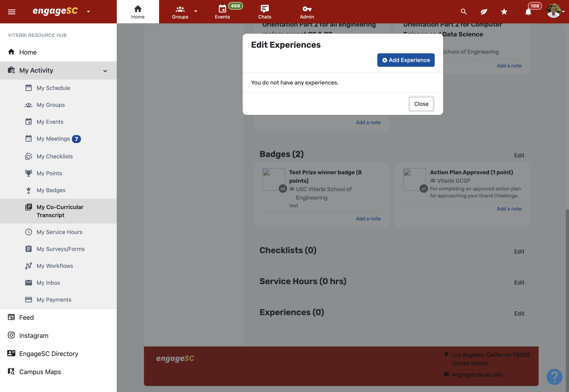This screenshot has height=392, width=569.
Task: Open the hamburger menu icon
Action: point(11,11)
